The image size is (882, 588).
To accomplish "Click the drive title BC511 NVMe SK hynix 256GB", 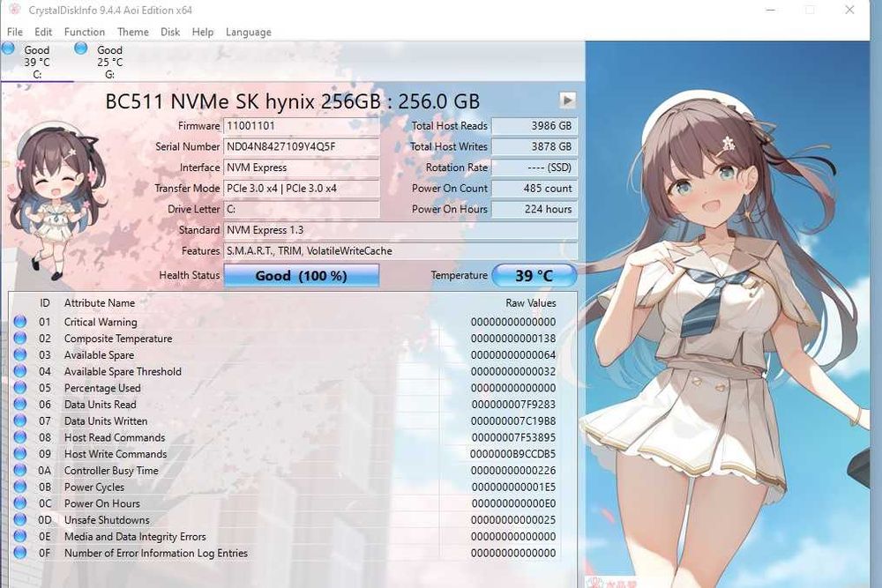I will [x=293, y=101].
